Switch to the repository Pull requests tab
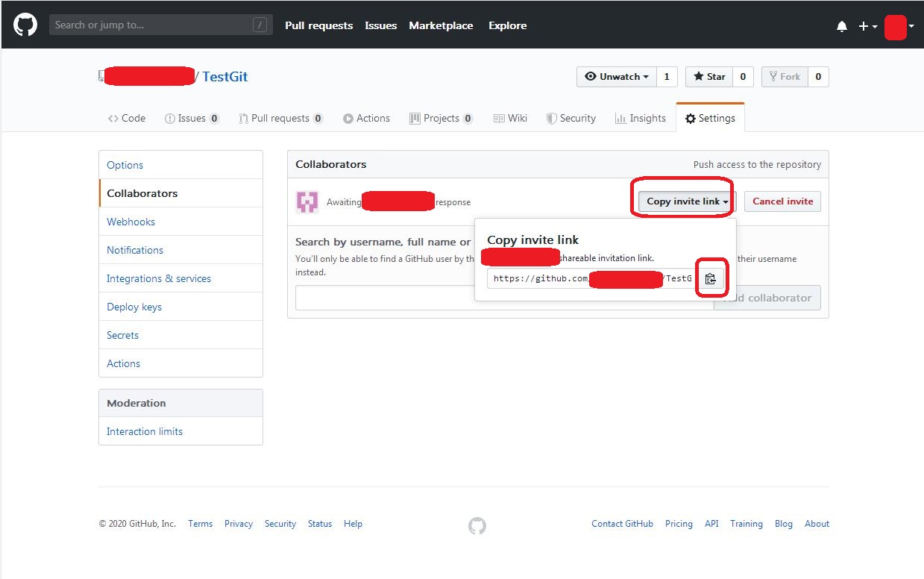This screenshot has width=924, height=579. [281, 118]
